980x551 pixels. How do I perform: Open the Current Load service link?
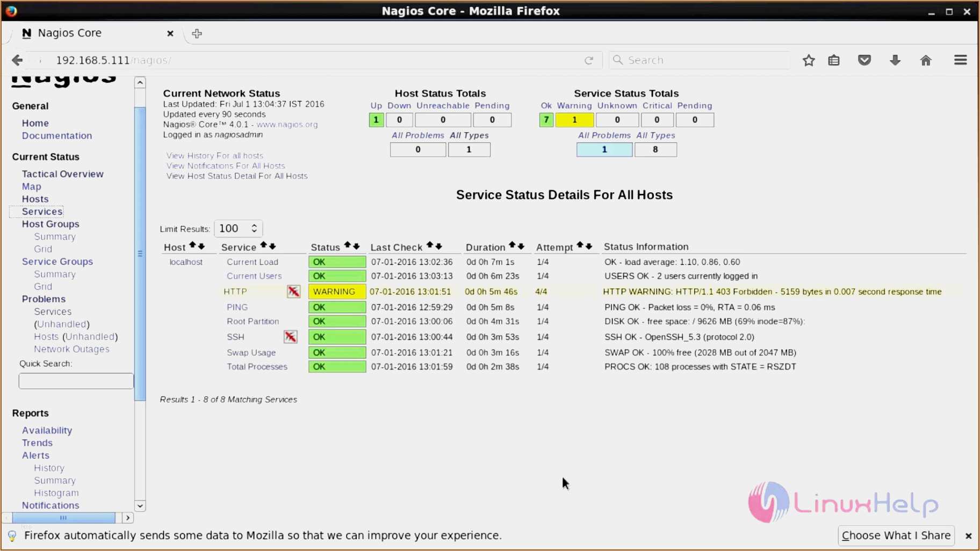click(253, 262)
